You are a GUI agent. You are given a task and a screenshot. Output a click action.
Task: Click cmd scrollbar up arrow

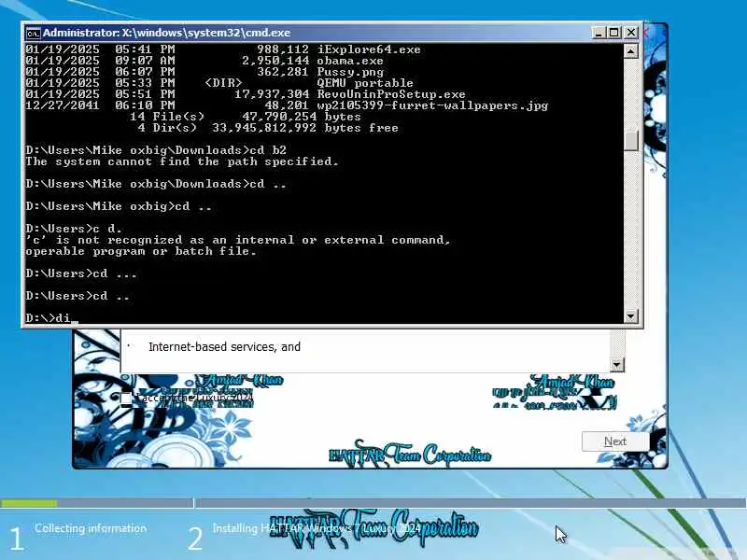(x=631, y=51)
